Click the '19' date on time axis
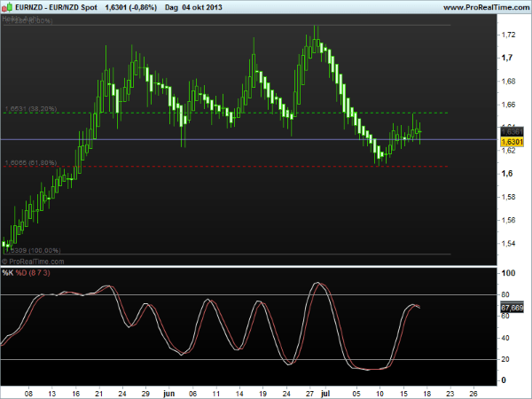 tap(263, 394)
